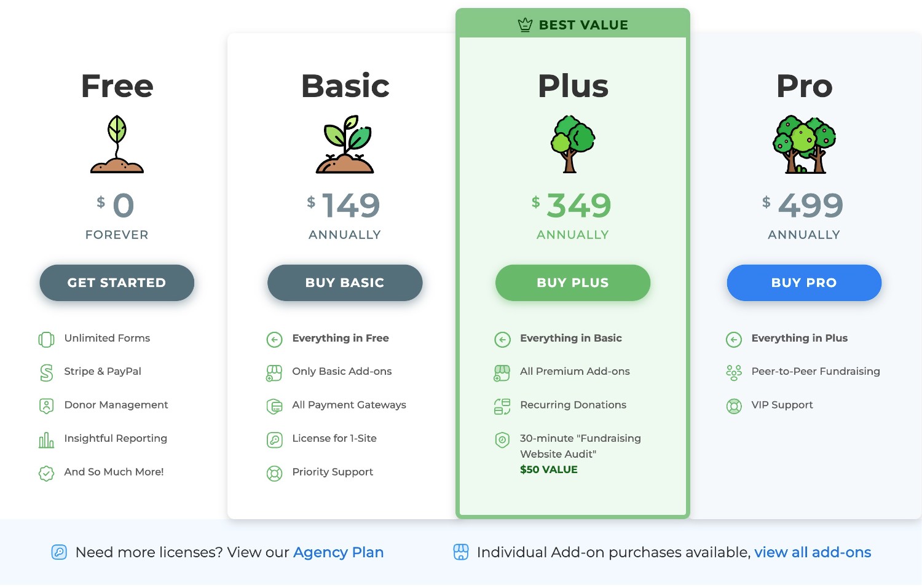
Task: Click the Donor Management icon
Action: tap(46, 406)
